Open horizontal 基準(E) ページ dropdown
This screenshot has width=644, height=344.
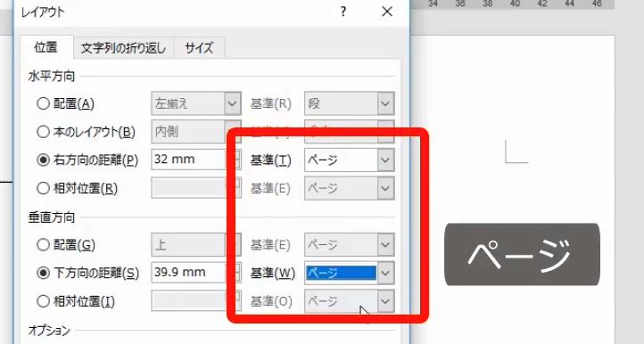(x=385, y=188)
